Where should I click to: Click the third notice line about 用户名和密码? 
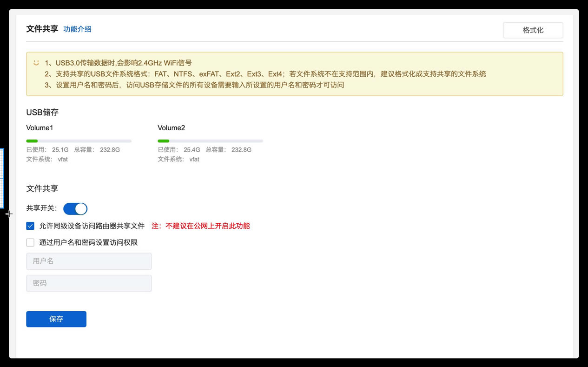194,85
